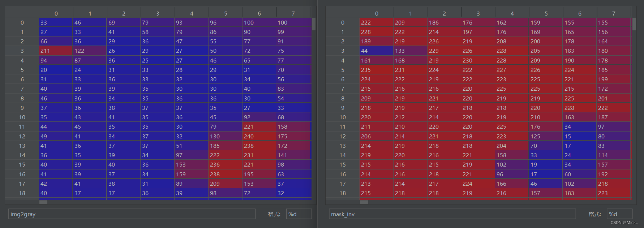
Task: Click cell 15 in mask_inv row 12
Action: click(580, 136)
